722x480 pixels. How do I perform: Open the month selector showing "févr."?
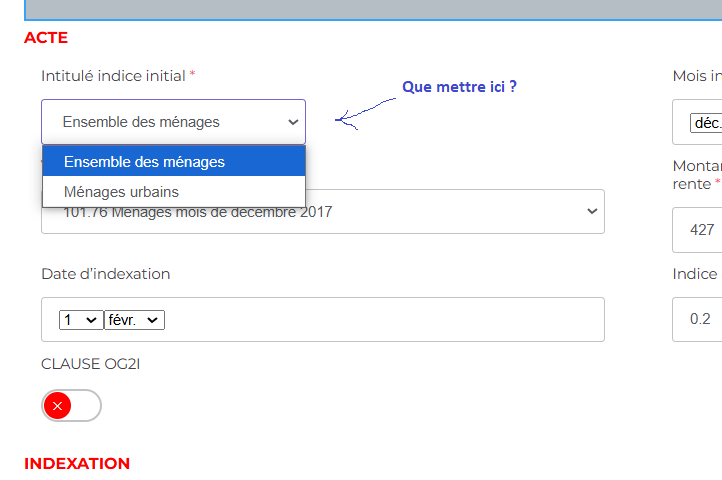coord(134,320)
